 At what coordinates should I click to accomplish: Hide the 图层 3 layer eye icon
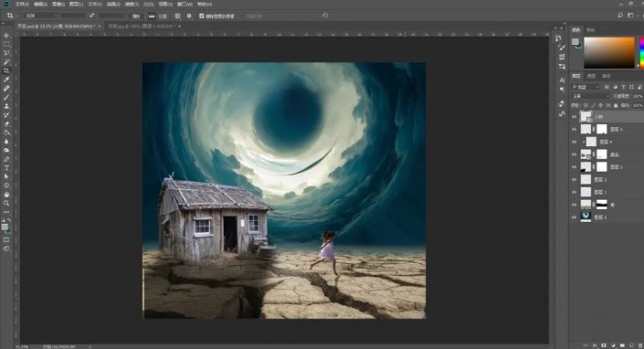575,167
